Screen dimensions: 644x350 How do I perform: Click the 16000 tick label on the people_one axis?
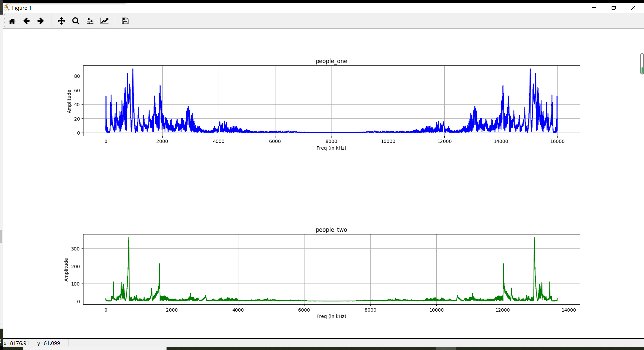pyautogui.click(x=557, y=141)
